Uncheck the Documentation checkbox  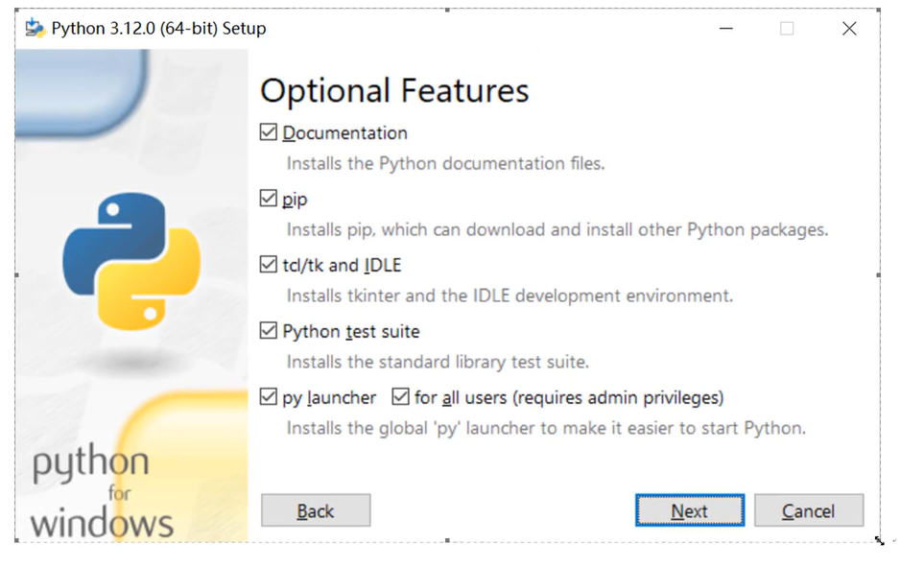click(269, 132)
